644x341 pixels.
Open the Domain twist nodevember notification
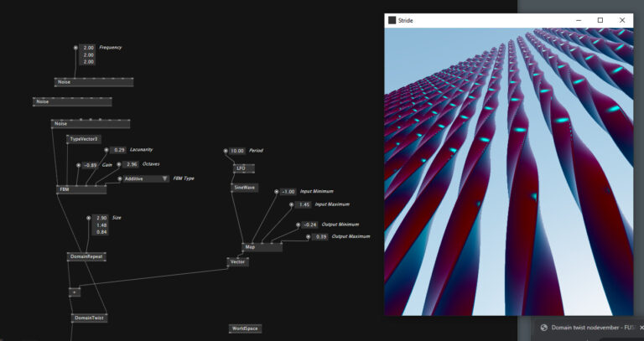[x=587, y=328]
